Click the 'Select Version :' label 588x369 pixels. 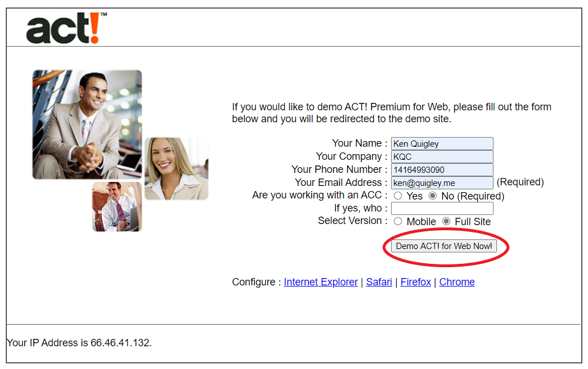[352, 221]
